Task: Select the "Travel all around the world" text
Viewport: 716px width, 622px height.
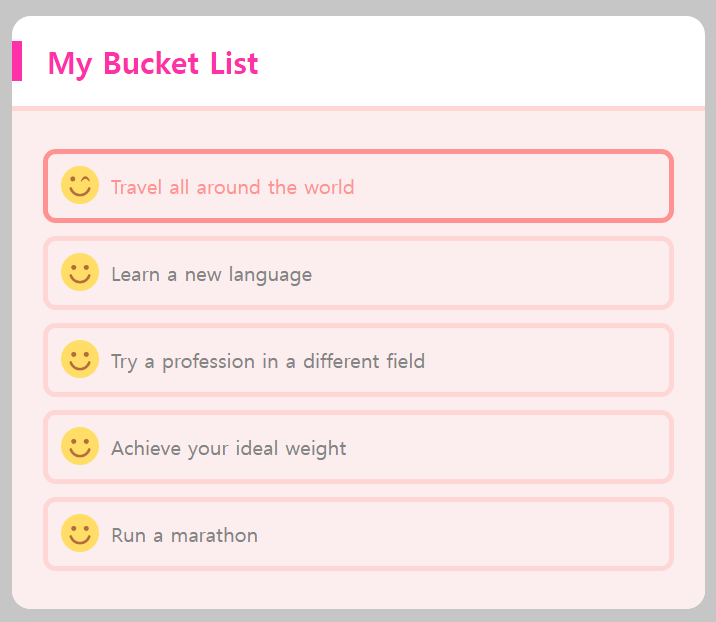Action: 232,187
